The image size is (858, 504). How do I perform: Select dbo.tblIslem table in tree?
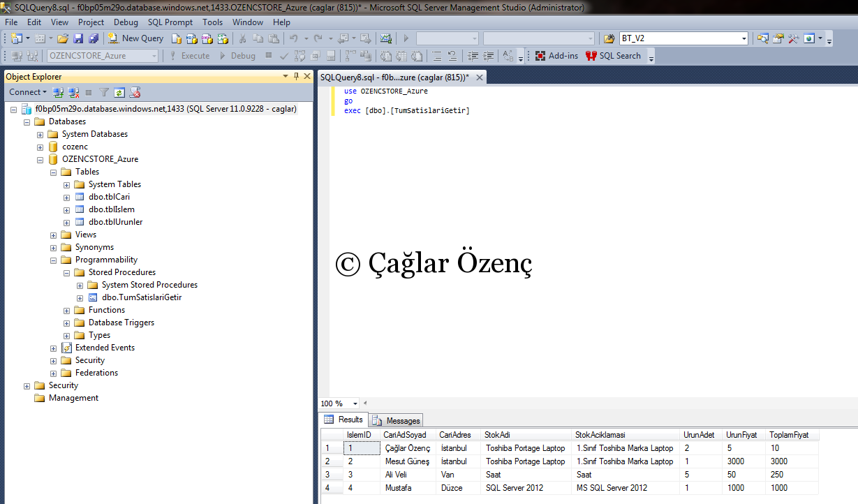click(111, 209)
